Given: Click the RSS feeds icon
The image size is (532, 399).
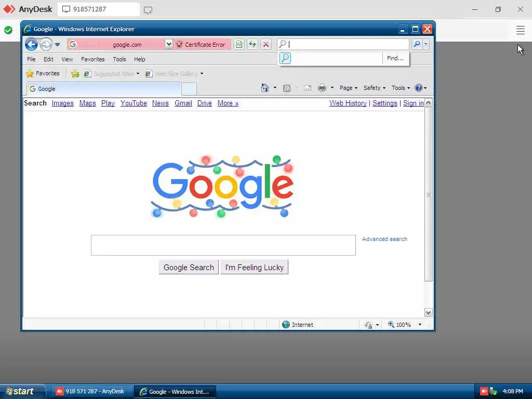Looking at the screenshot, I should click(287, 88).
